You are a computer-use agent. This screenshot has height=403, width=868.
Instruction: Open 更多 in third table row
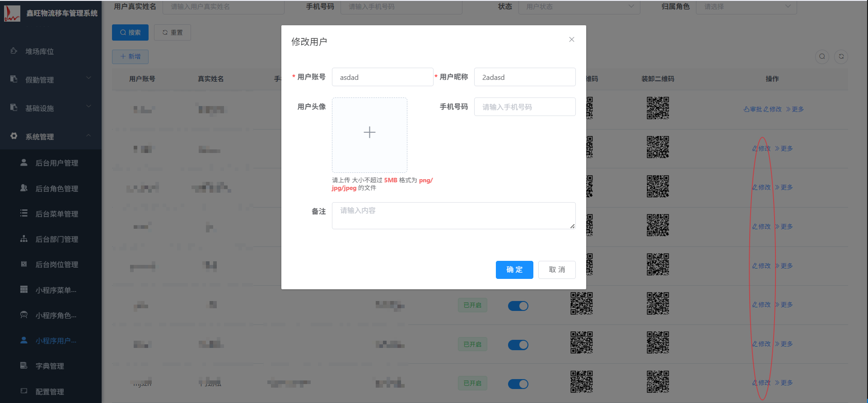784,187
